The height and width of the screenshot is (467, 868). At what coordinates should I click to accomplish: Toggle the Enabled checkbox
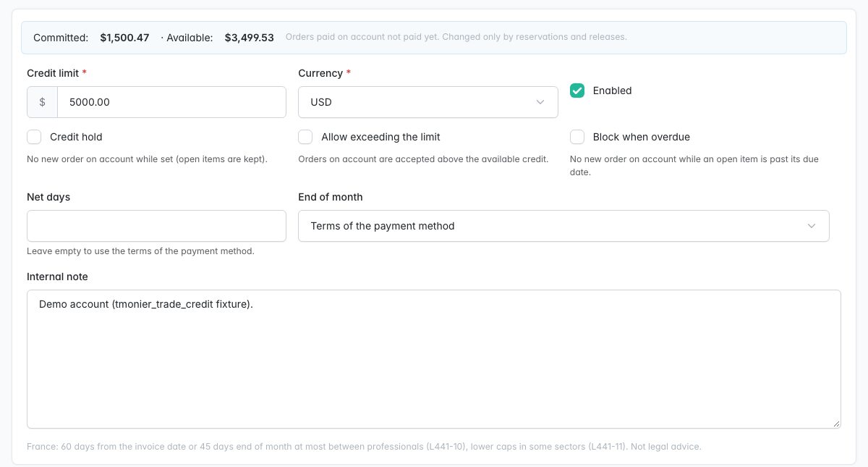(x=577, y=91)
